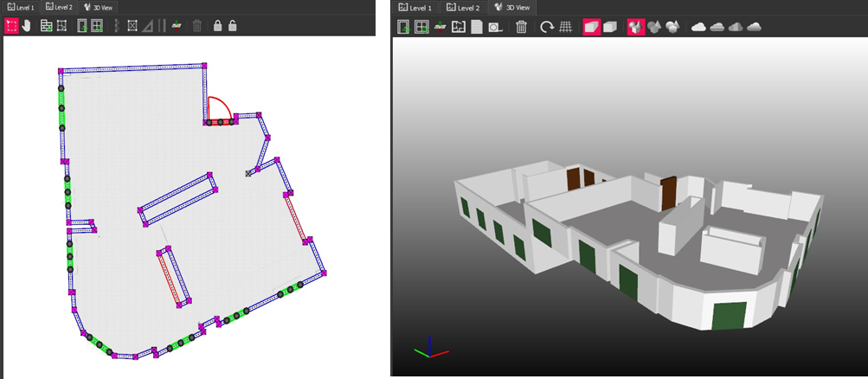The height and width of the screenshot is (379, 868).
Task: Enable the gray solid box display mode
Action: [609, 27]
